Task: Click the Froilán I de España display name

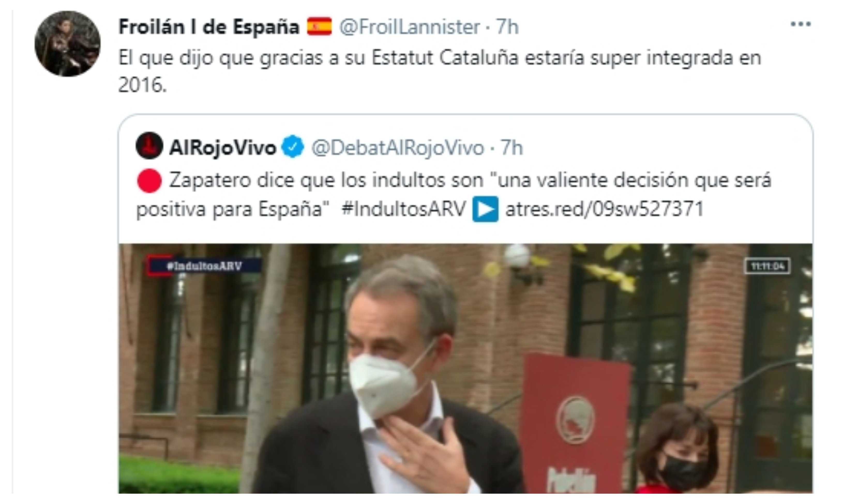Action: point(209,27)
